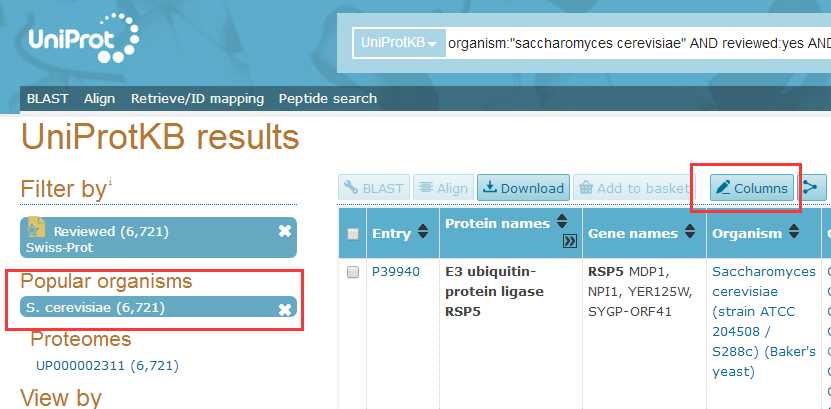Open entry P39940 link

coord(396,272)
